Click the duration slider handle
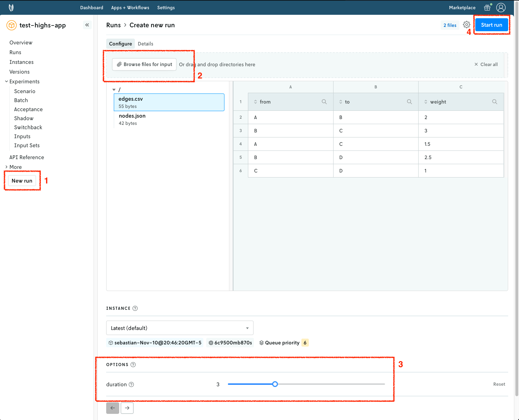 [x=275, y=384]
